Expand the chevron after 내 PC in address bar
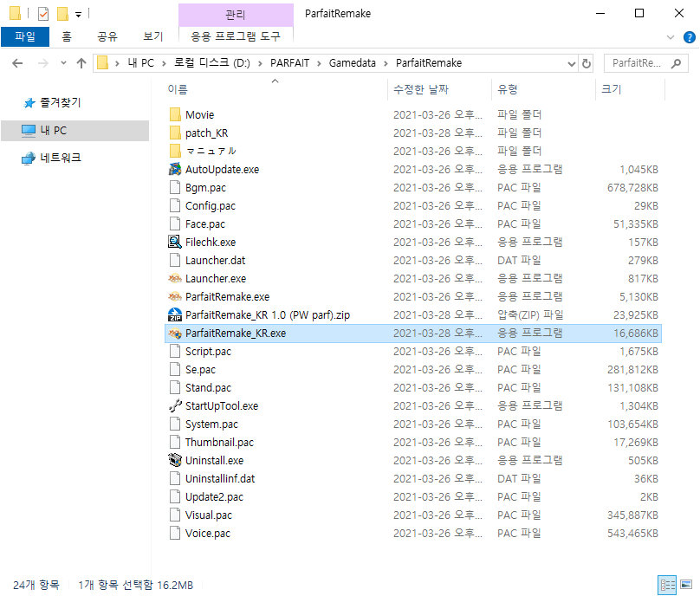700x596 pixels. click(164, 63)
